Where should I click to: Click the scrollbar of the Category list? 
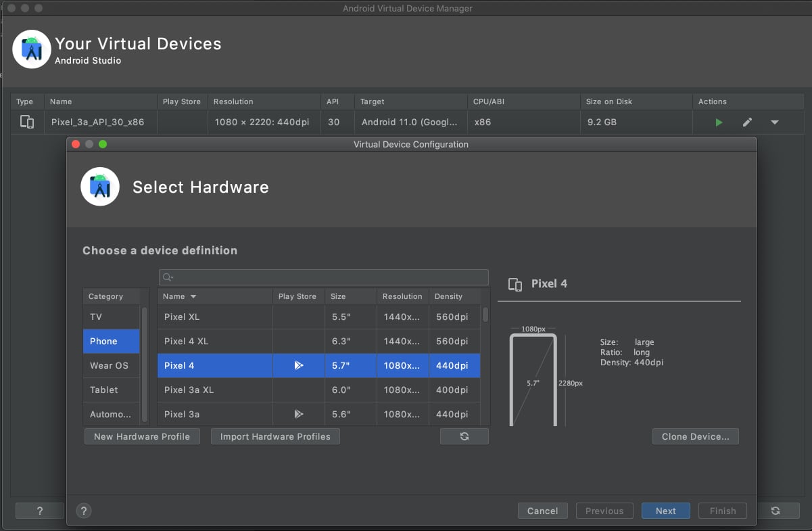[144, 365]
